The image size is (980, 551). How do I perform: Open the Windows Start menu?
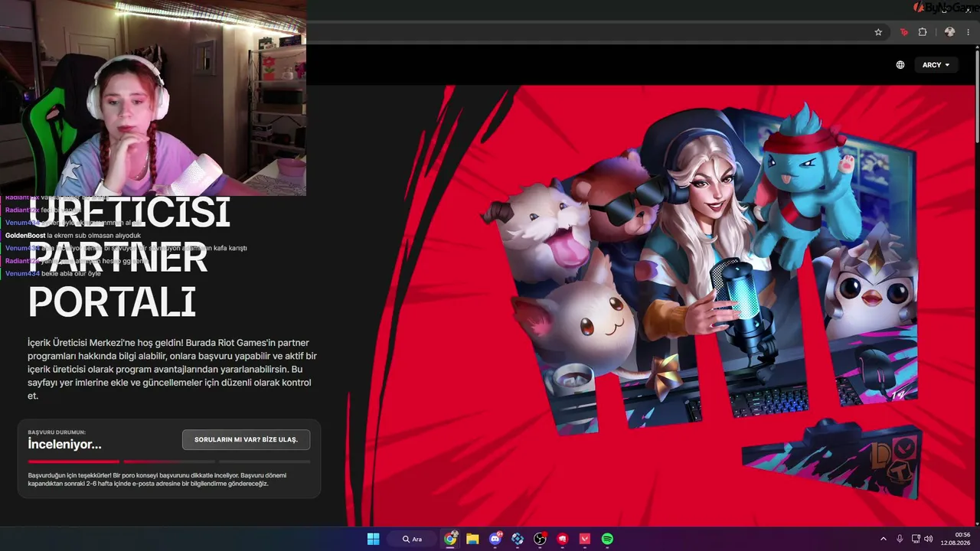tap(373, 539)
